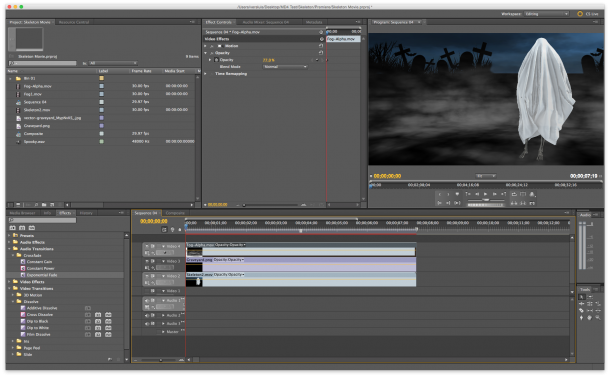Image resolution: width=610 pixels, height=377 pixels.
Task: Select the Razor tool
Action: point(582,310)
